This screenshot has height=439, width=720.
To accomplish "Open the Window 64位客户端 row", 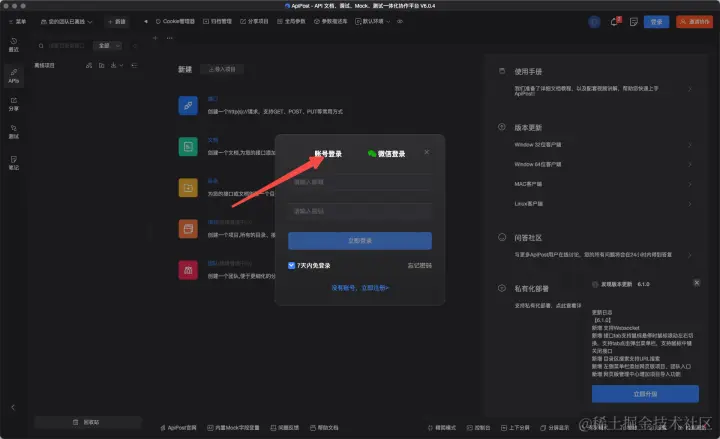I will tap(602, 164).
